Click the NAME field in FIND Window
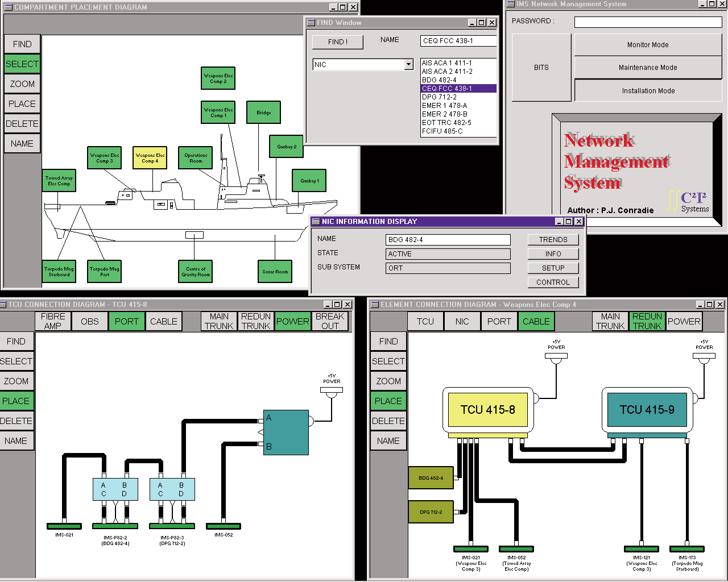The height and width of the screenshot is (582, 728). [458, 41]
